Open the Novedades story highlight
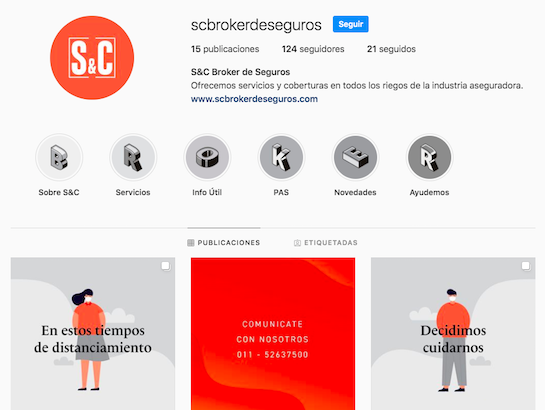The image size is (545, 410). (x=355, y=157)
